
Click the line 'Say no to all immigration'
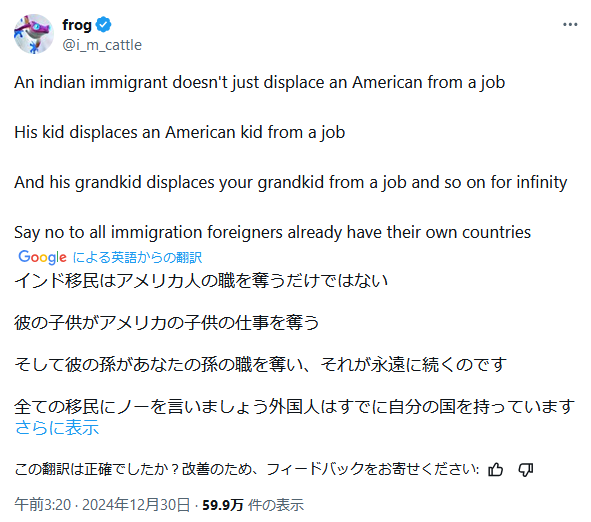coord(273,232)
